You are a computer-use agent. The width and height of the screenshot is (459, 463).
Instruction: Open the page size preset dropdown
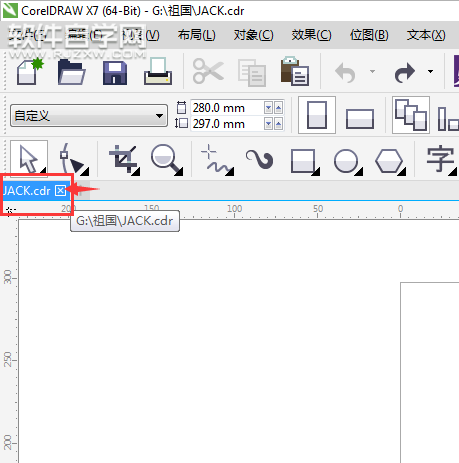coord(89,116)
